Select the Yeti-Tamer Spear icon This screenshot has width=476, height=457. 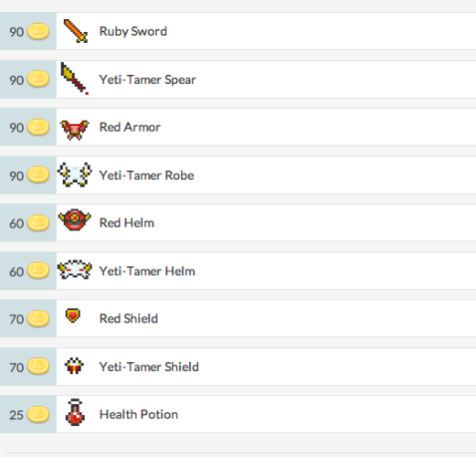[75, 79]
